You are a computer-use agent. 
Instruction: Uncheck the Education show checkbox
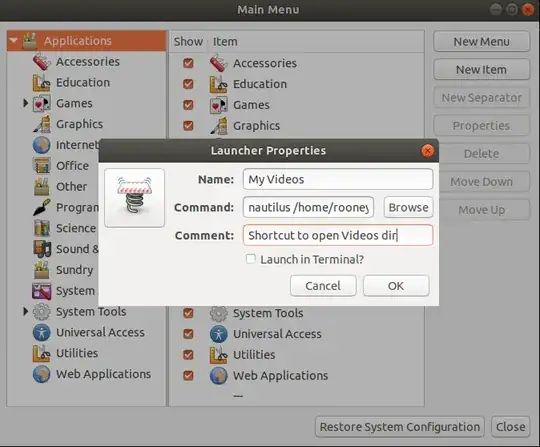click(188, 84)
